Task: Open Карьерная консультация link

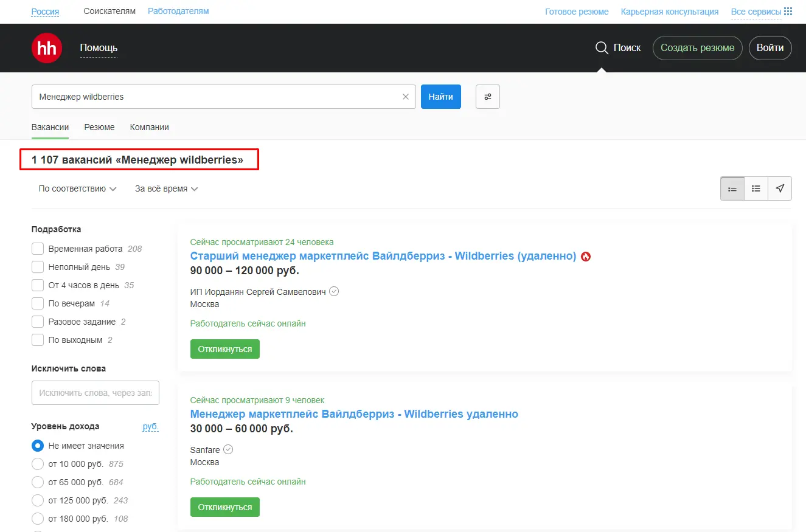Action: pyautogui.click(x=670, y=12)
